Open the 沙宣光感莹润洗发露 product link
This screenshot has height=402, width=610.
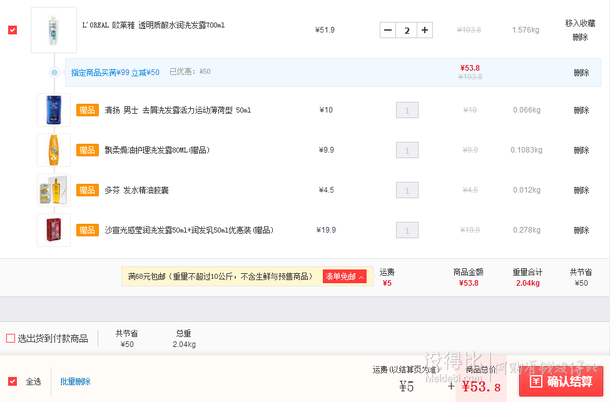click(x=189, y=230)
